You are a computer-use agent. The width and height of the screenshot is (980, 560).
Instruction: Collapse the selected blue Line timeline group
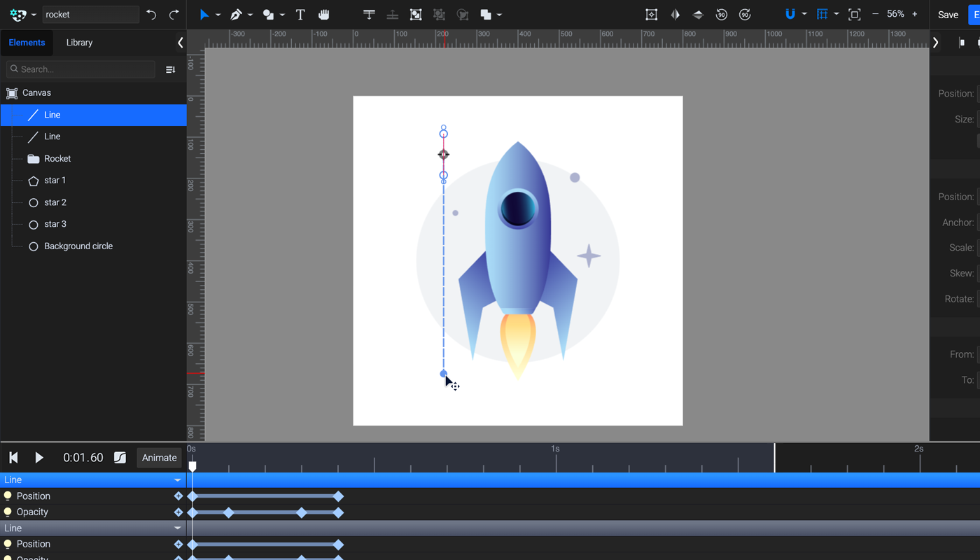178,480
